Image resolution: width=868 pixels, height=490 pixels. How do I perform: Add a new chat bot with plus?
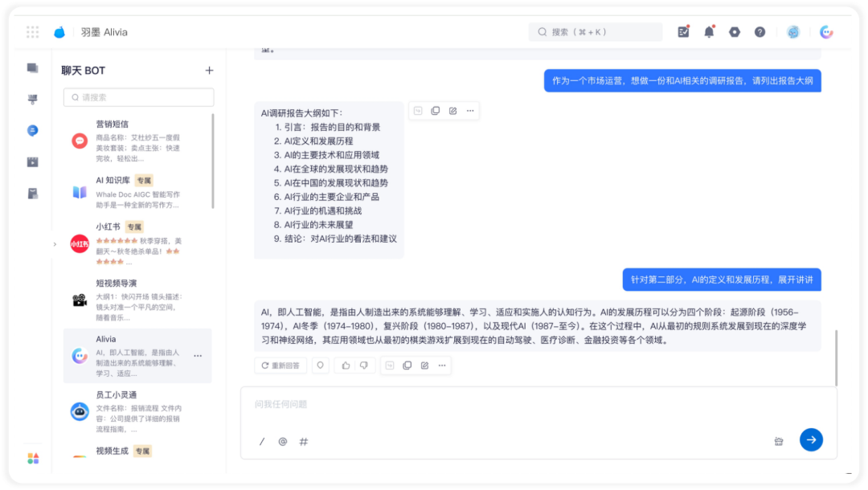click(x=209, y=71)
